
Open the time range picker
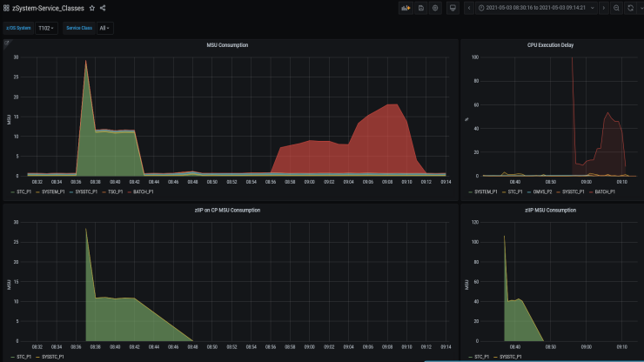[x=537, y=8]
